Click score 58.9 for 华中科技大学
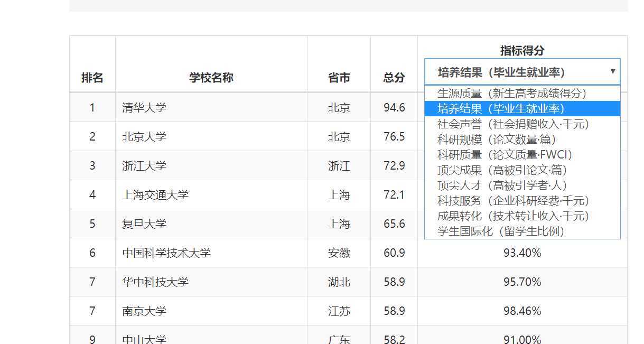Screen dimensions: 644x344 [394, 282]
